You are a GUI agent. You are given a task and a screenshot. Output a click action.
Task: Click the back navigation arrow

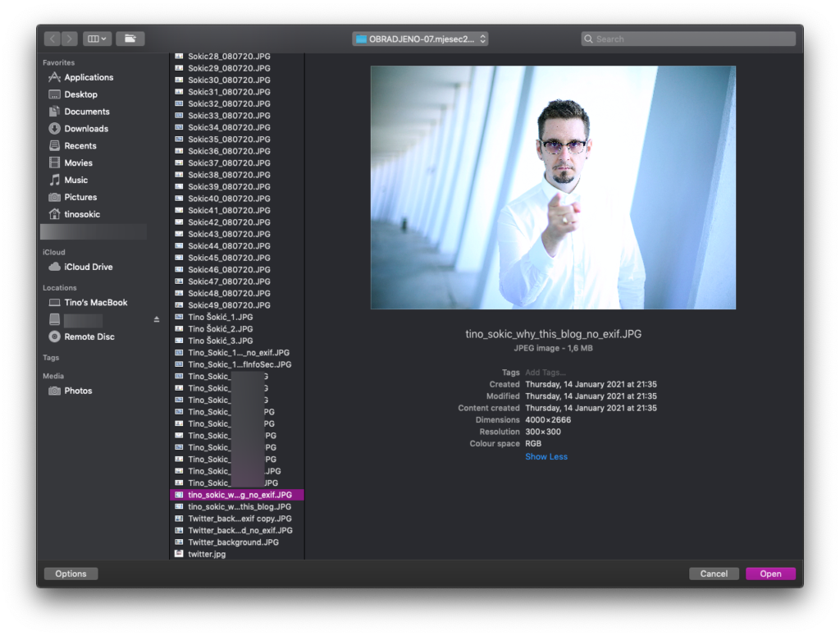pyautogui.click(x=52, y=39)
